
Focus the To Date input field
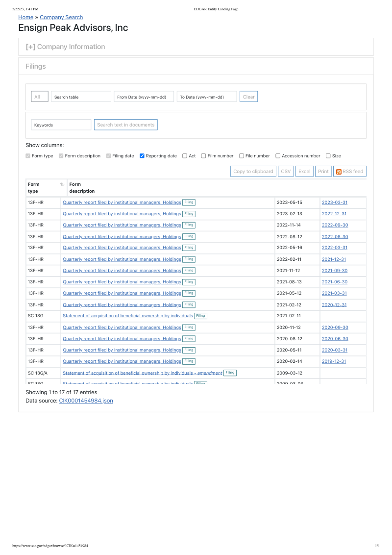point(207,97)
